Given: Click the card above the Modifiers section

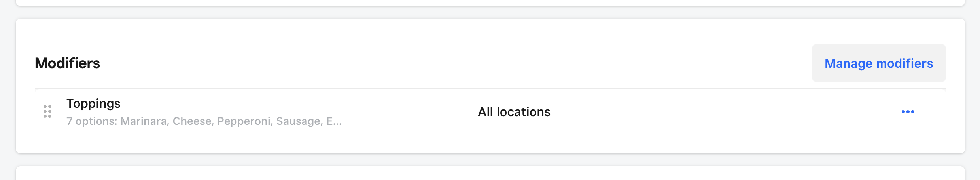Looking at the screenshot, I should click(490, 2).
